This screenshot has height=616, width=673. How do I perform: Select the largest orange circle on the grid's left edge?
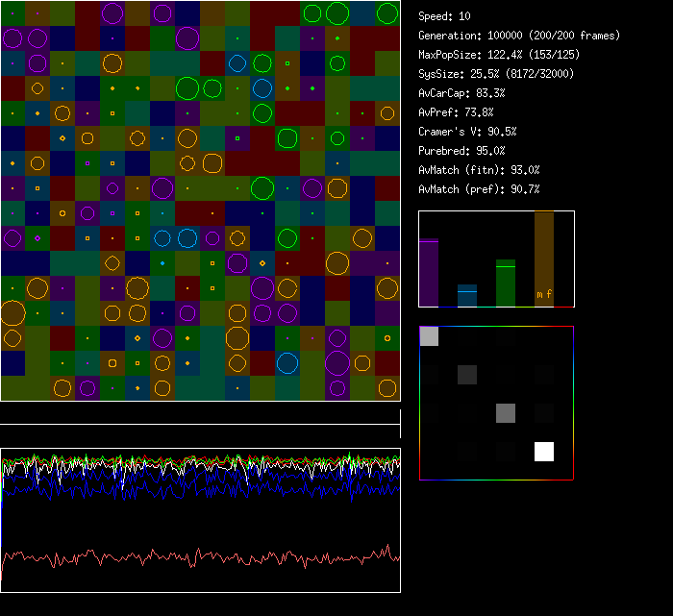coord(12,312)
